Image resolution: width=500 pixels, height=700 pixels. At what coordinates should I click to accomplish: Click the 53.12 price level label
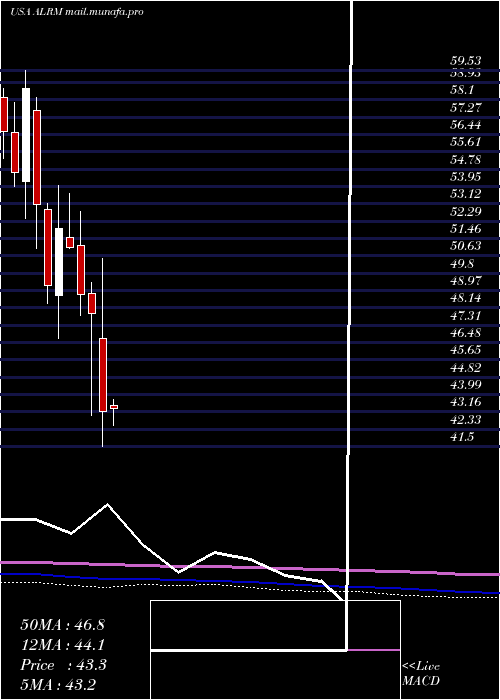[x=465, y=194]
